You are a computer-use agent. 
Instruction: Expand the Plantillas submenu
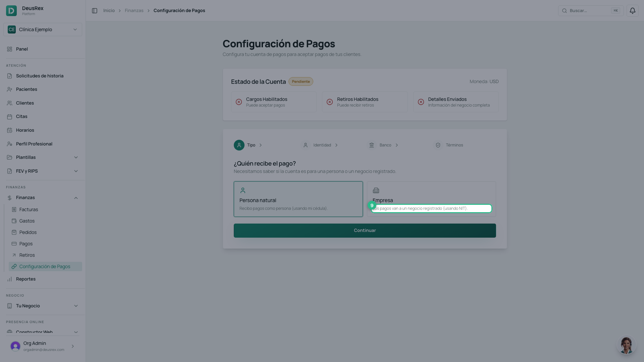click(76, 158)
